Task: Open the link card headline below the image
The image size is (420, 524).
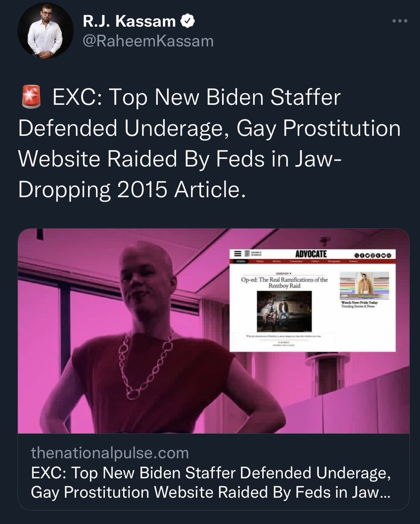Action: tap(210, 483)
